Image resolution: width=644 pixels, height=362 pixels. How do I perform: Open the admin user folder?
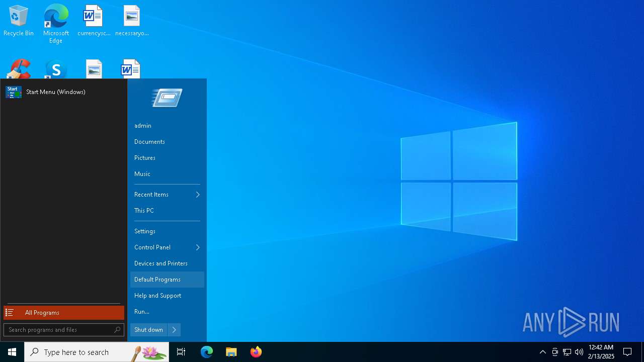[167, 126]
